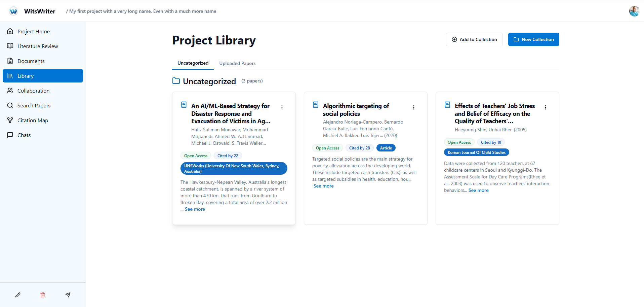This screenshot has width=644, height=307.
Task: Switch to the Uploaded Papers tab
Action: point(237,63)
